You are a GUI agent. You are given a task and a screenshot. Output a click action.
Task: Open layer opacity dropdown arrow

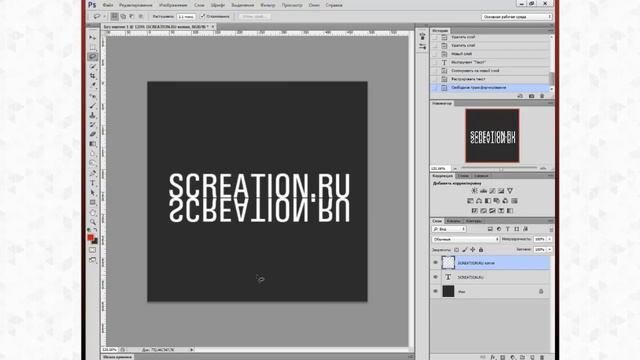point(549,239)
